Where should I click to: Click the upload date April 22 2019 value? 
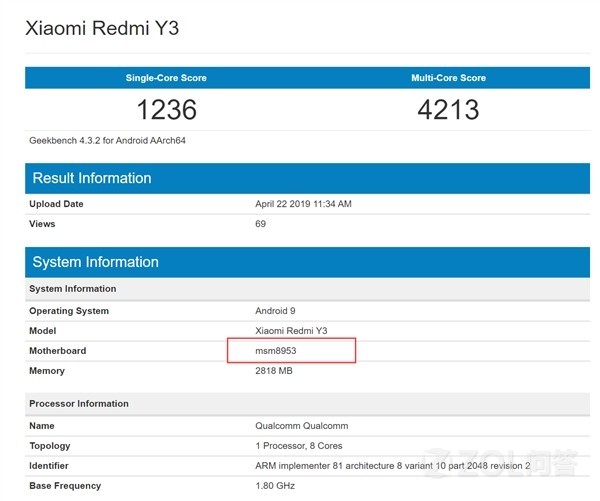tap(303, 204)
